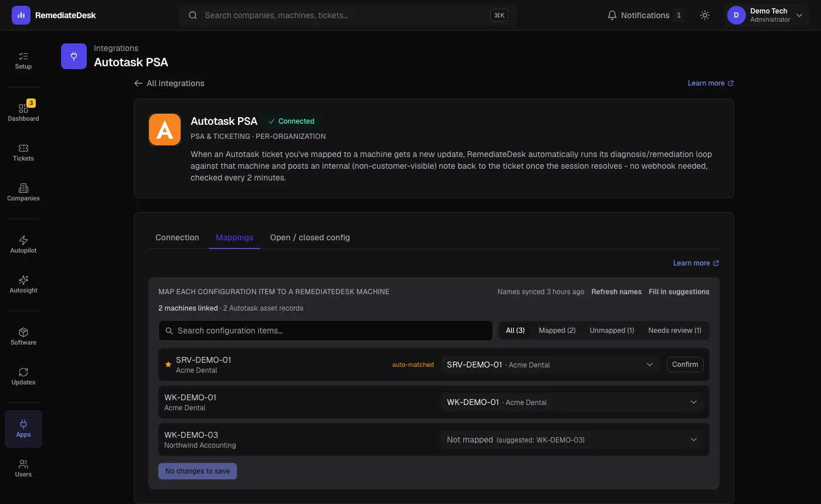Image resolution: width=821 pixels, height=504 pixels.
Task: Click the back arrow beside All integrations
Action: (x=138, y=83)
